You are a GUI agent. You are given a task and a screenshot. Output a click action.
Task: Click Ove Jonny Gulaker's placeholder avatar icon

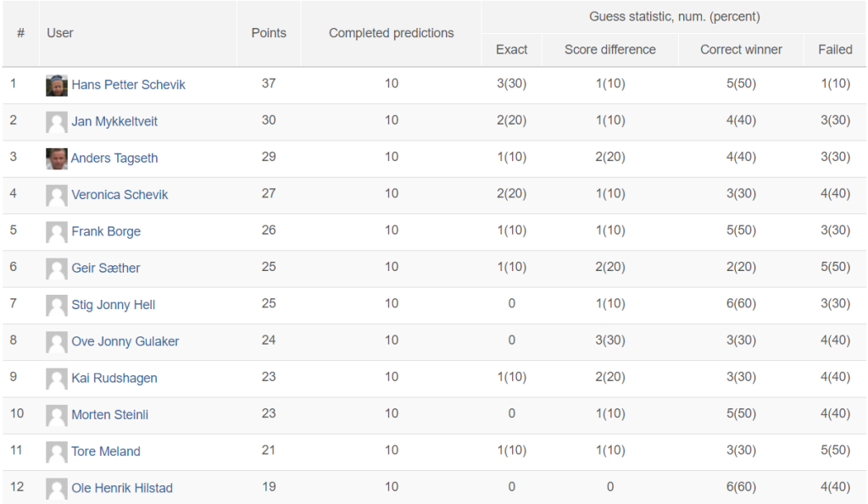pos(57,342)
